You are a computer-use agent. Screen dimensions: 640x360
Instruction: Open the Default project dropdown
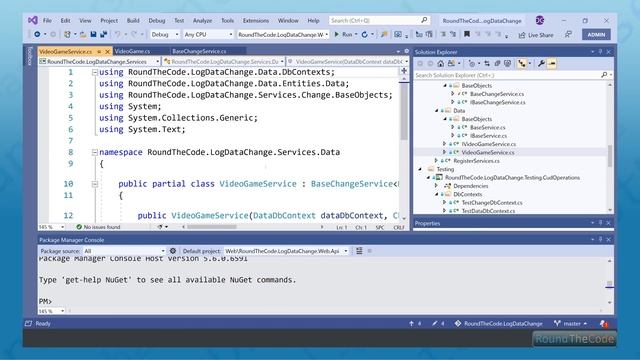click(286, 251)
